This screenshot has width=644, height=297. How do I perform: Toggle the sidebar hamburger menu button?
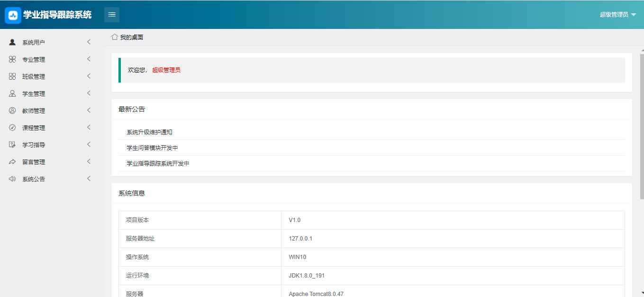pos(112,15)
